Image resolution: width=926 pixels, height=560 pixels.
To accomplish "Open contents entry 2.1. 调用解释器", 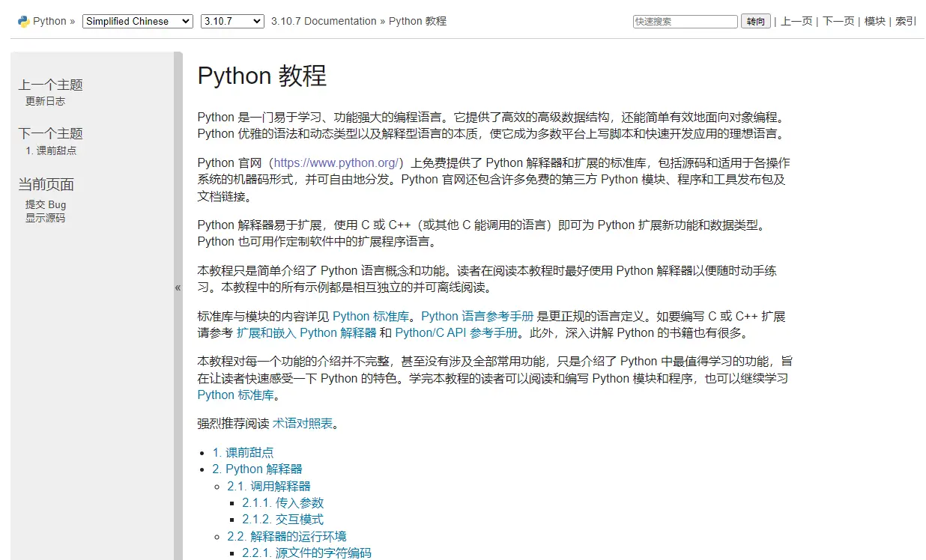I will tap(269, 486).
